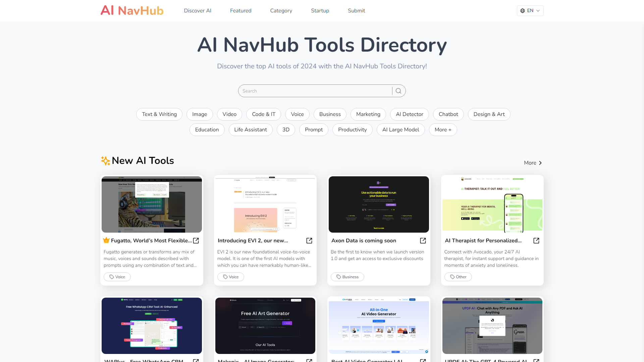Viewport: 644px width, 362px height.
Task: Click the Design & Art category filter icon
Action: (x=489, y=114)
